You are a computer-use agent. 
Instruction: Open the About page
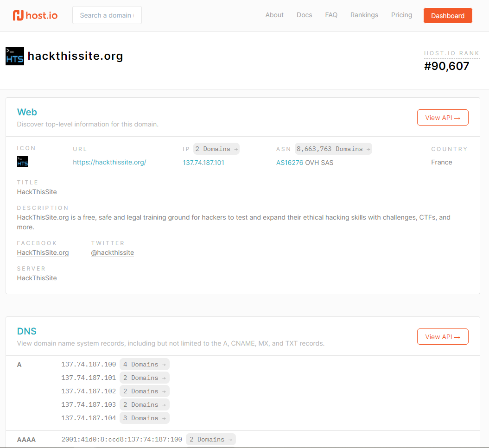[274, 15]
